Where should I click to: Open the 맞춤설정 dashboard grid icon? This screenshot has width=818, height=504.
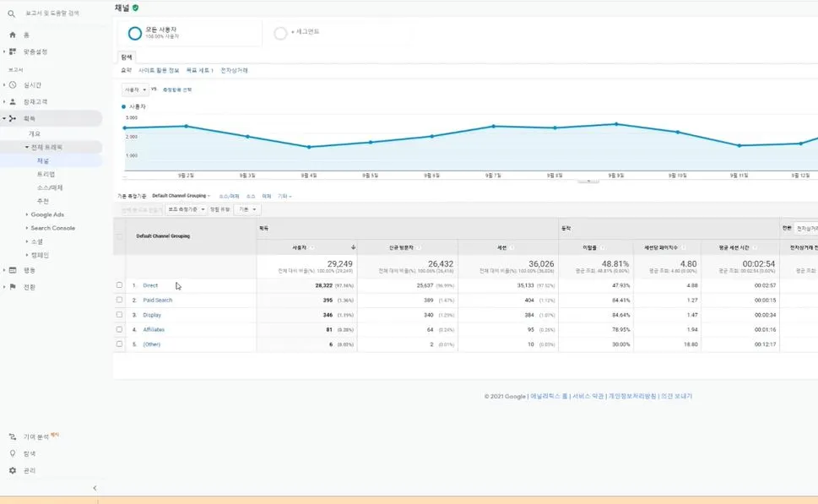tap(13, 51)
